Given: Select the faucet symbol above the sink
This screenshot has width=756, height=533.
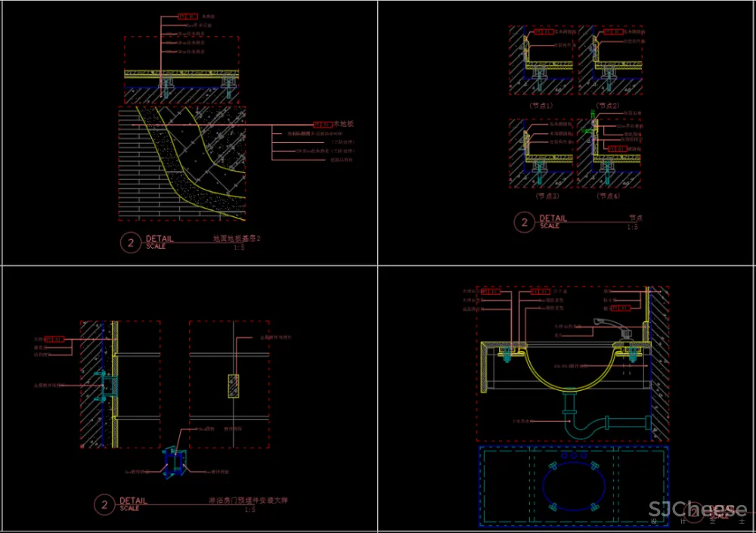Looking at the screenshot, I should [x=609, y=324].
